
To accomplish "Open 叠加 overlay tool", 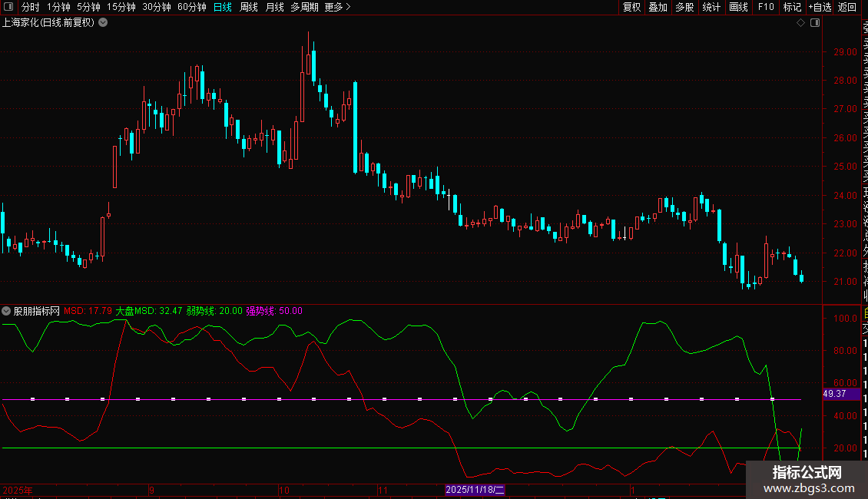I will pos(658,7).
